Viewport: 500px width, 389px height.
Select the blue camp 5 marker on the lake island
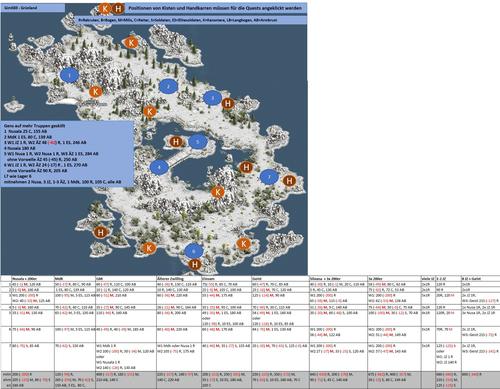click(x=198, y=142)
